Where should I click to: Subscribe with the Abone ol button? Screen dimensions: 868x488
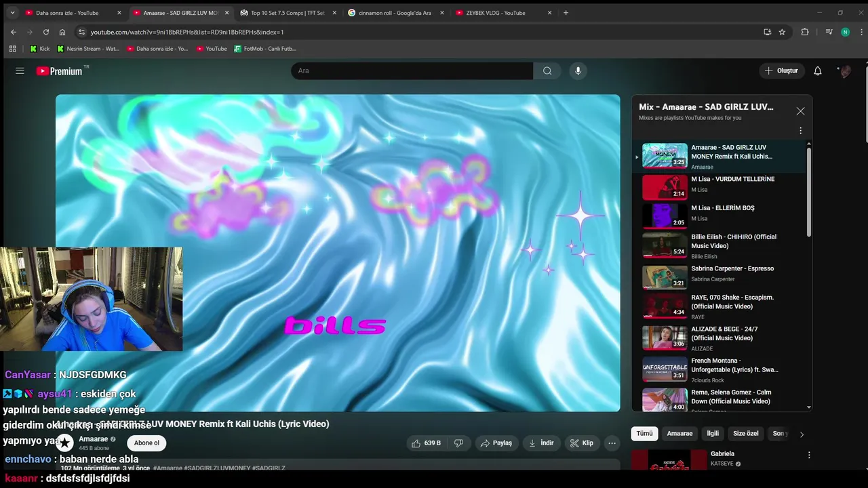(146, 443)
